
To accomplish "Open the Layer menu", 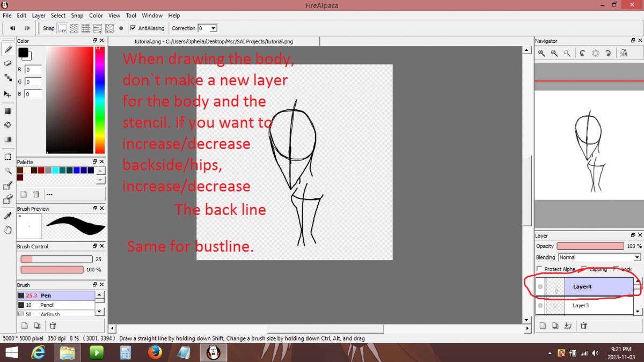I will 39,16.
